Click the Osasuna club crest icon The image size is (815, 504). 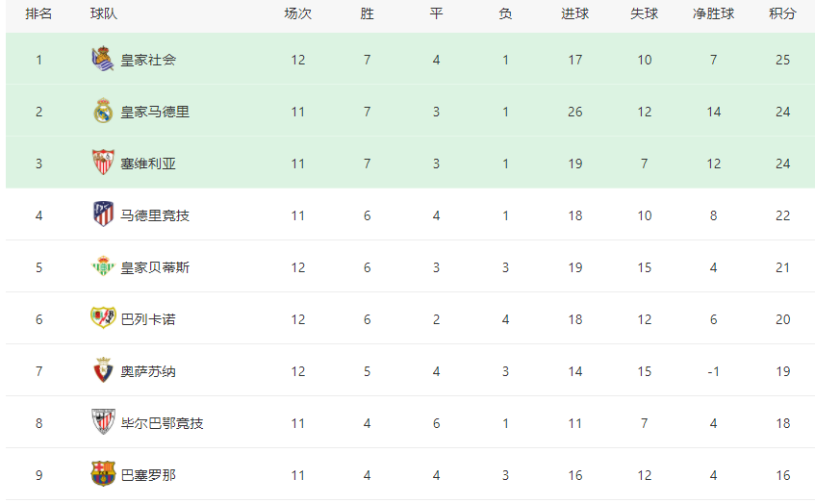[103, 370]
